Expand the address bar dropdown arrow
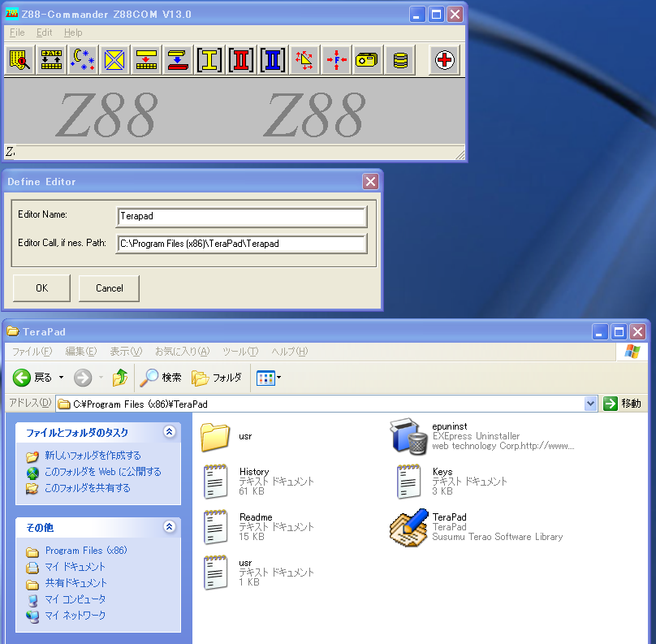 click(590, 404)
